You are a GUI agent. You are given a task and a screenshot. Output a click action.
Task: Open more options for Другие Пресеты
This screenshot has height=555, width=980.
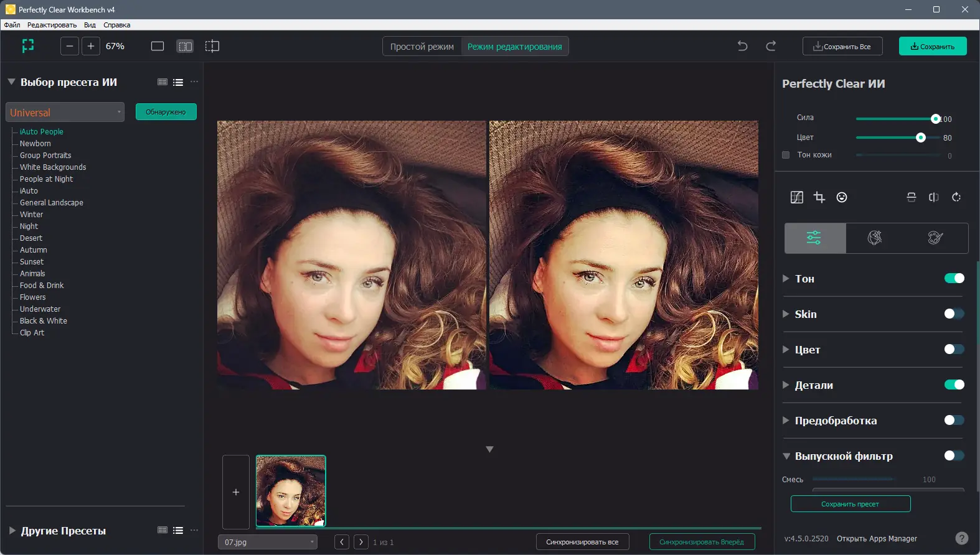(194, 530)
